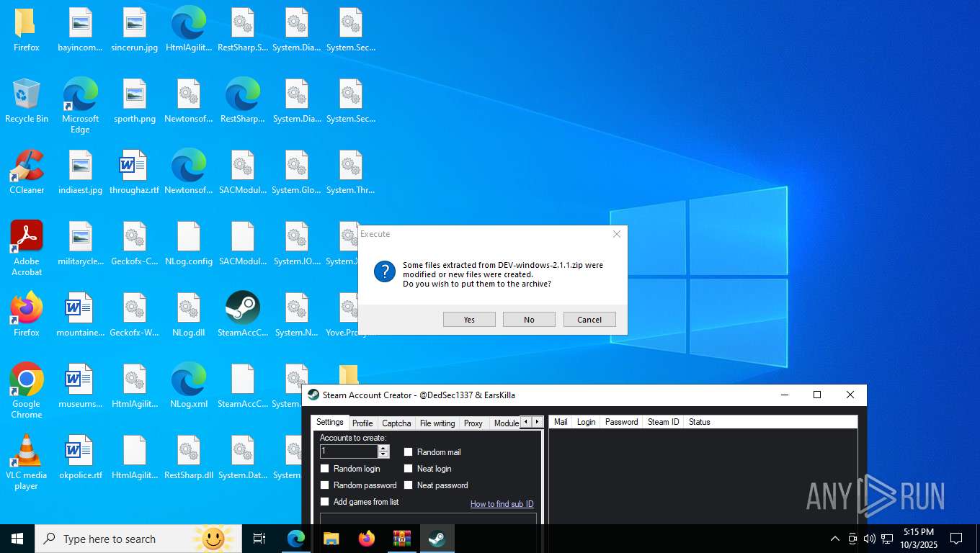Open volume control in system tray
The width and height of the screenshot is (980, 553).
[870, 539]
